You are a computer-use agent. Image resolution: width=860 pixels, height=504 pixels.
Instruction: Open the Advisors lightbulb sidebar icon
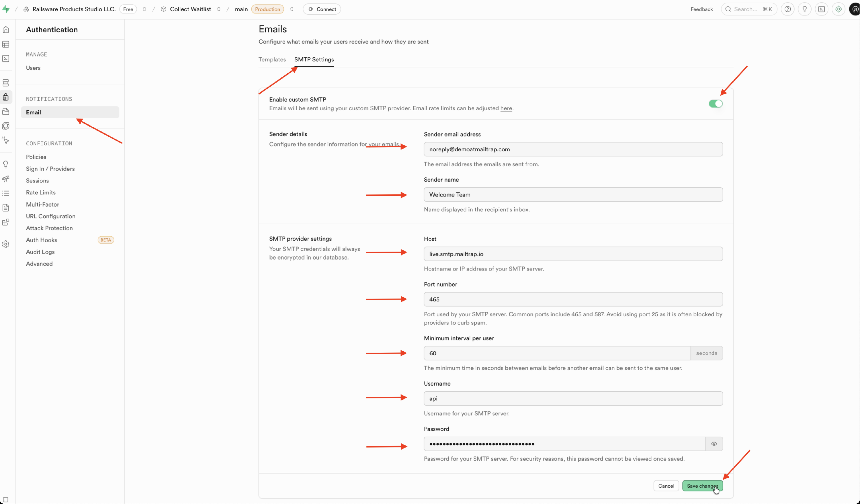pyautogui.click(x=6, y=164)
